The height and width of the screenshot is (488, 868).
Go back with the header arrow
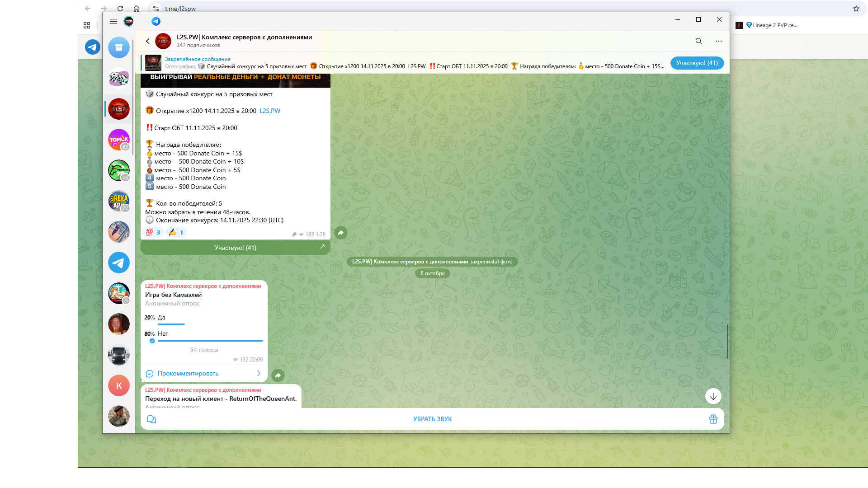[148, 41]
